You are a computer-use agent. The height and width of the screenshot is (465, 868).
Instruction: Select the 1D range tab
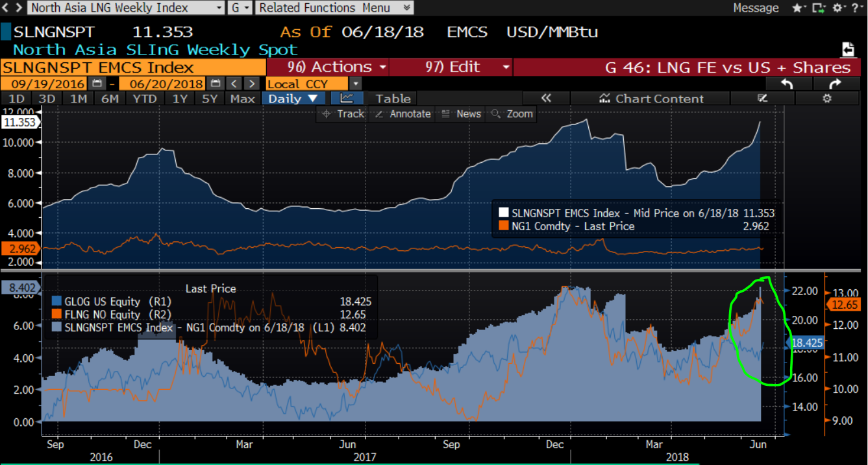(x=16, y=99)
